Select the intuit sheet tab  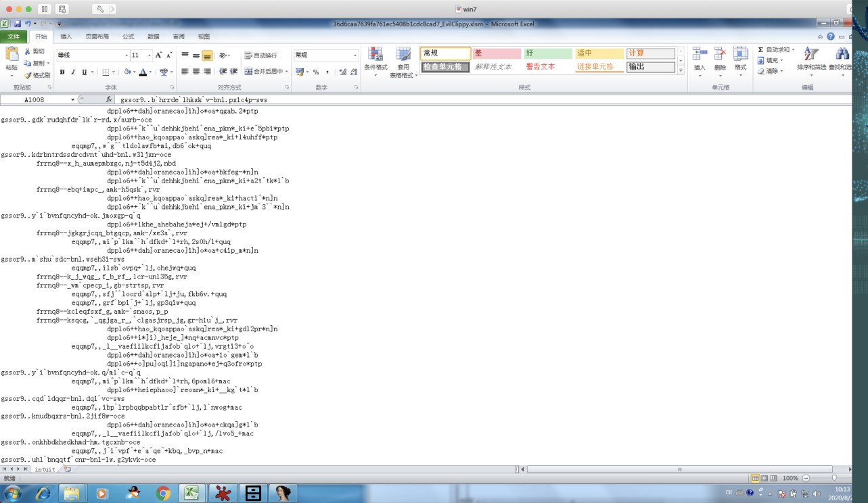point(45,469)
